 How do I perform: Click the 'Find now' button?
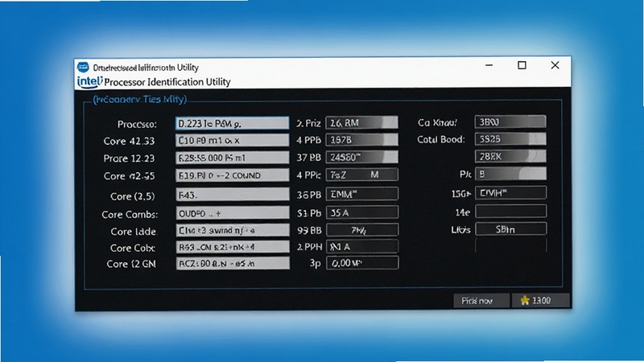(481, 300)
